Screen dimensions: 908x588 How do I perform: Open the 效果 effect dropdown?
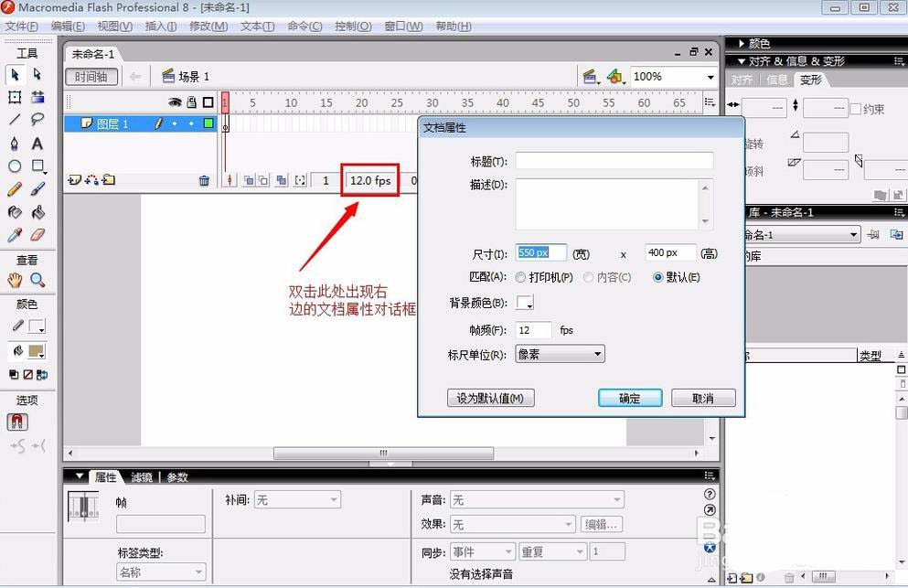[513, 524]
